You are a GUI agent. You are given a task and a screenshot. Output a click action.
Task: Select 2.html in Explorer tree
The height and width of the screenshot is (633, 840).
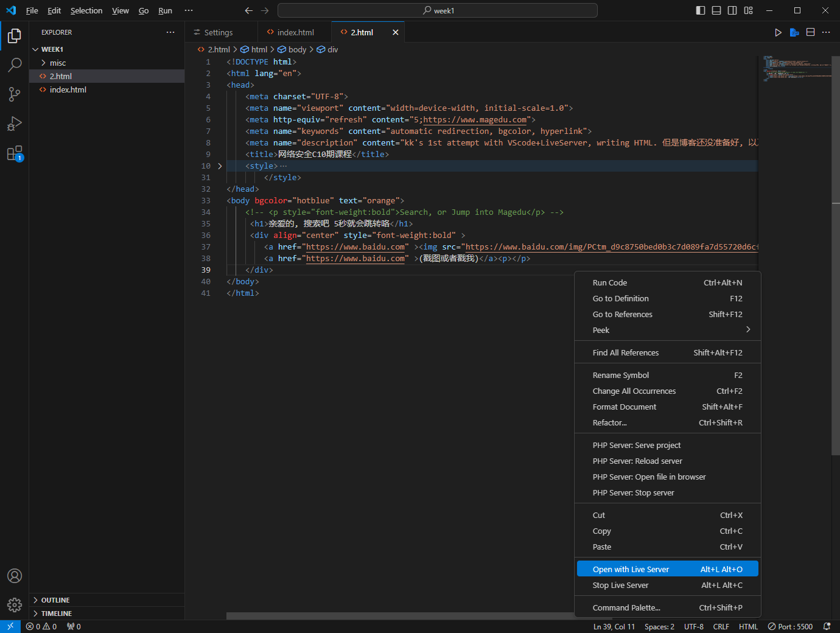[x=107, y=76]
